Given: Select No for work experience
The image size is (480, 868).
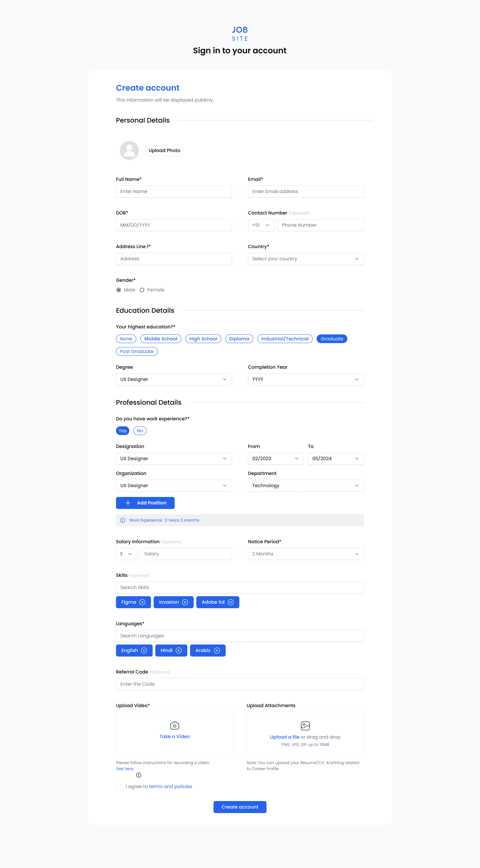Looking at the screenshot, I should point(140,431).
